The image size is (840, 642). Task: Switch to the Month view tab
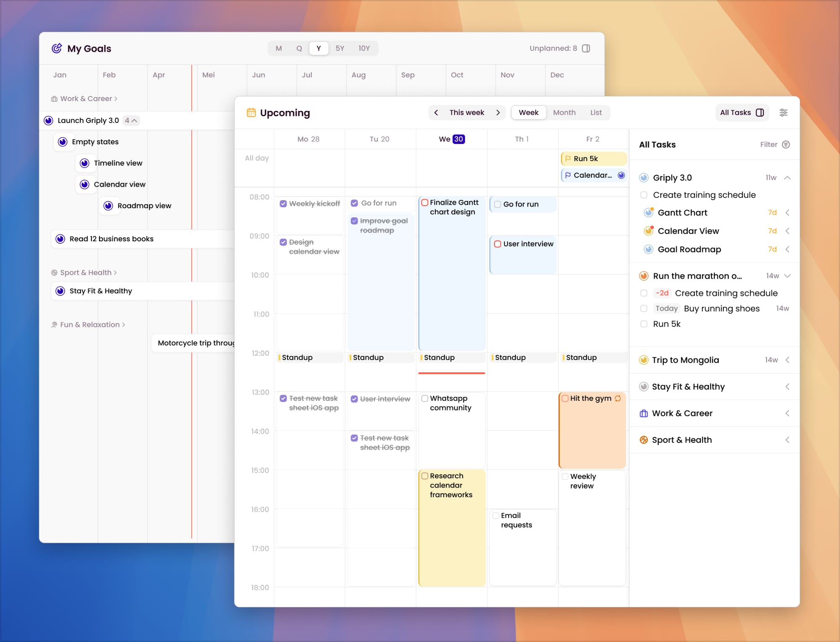click(564, 112)
